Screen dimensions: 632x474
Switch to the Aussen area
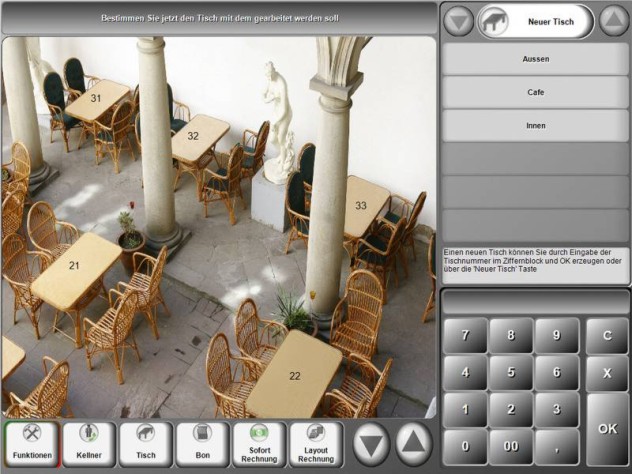tap(536, 59)
